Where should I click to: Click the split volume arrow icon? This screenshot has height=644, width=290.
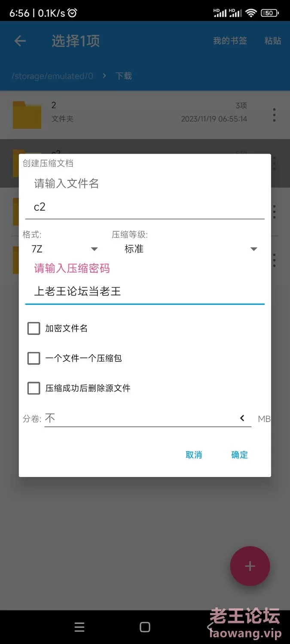click(242, 418)
